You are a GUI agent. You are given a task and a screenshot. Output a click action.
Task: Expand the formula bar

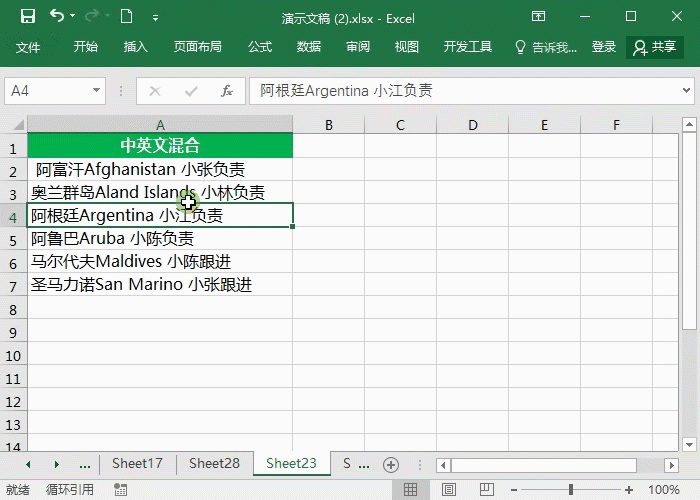(686, 91)
